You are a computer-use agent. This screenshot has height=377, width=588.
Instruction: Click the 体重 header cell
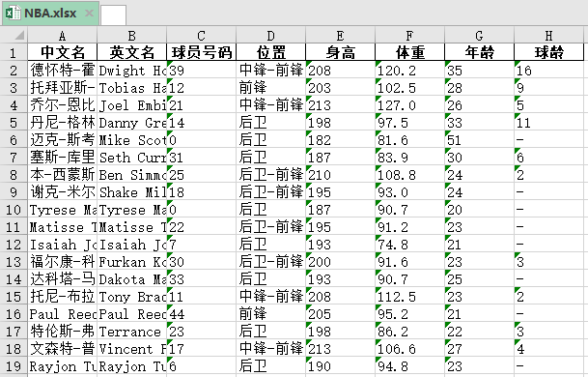(409, 52)
